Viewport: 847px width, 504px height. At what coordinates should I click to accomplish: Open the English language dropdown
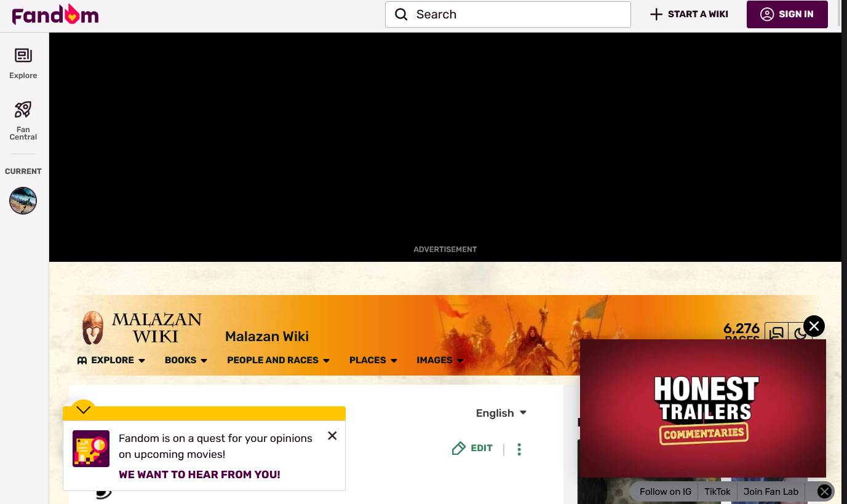click(x=501, y=413)
